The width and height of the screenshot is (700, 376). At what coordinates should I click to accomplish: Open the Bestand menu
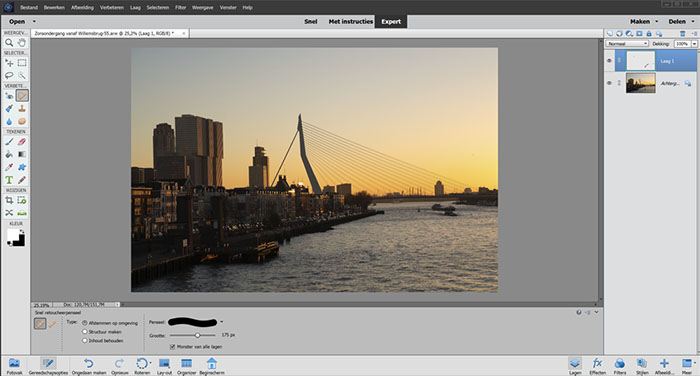point(29,8)
